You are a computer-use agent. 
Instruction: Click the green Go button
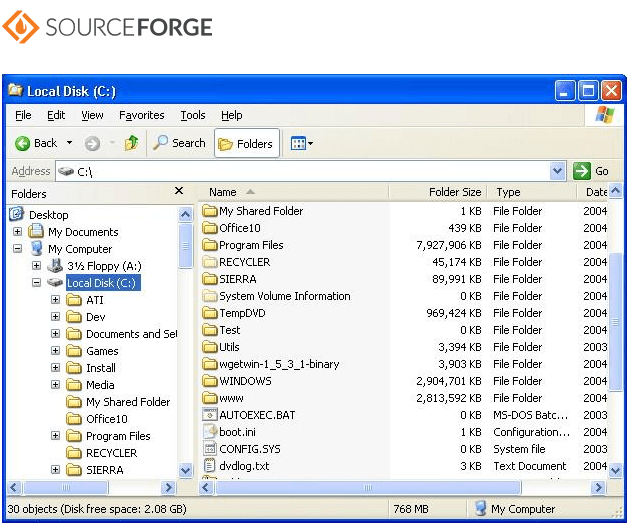click(591, 171)
